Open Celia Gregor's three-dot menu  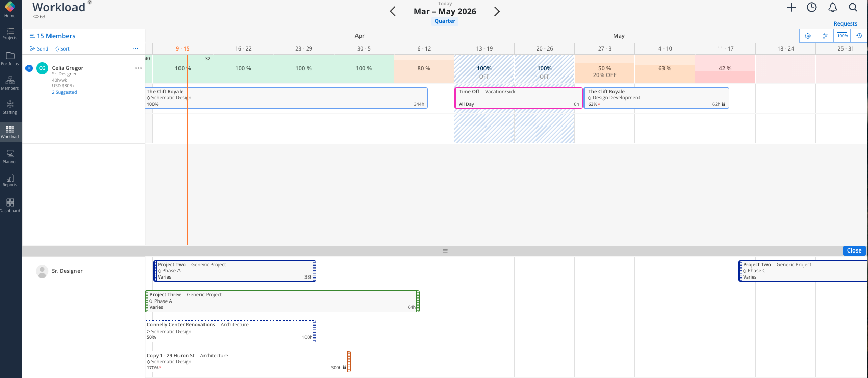[x=138, y=68]
